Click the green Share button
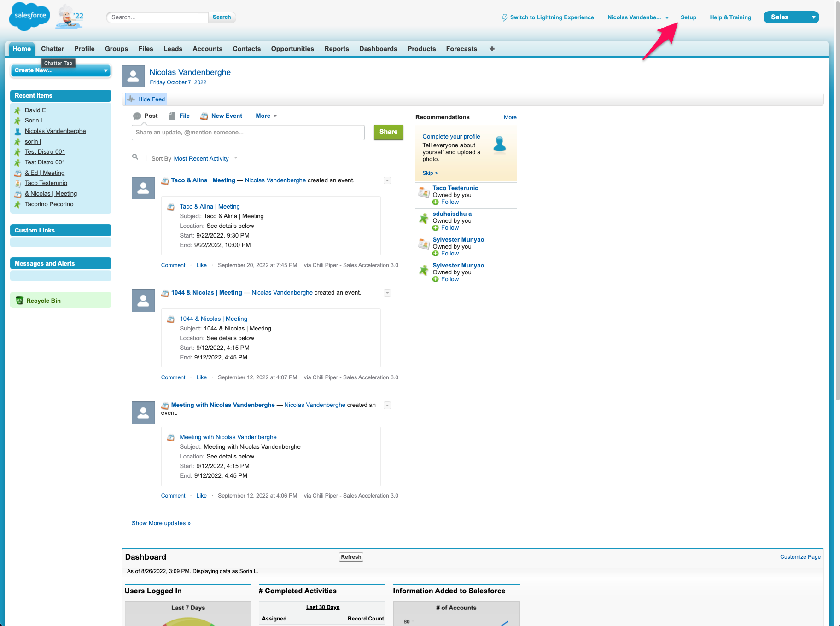840x626 pixels. pyautogui.click(x=388, y=132)
